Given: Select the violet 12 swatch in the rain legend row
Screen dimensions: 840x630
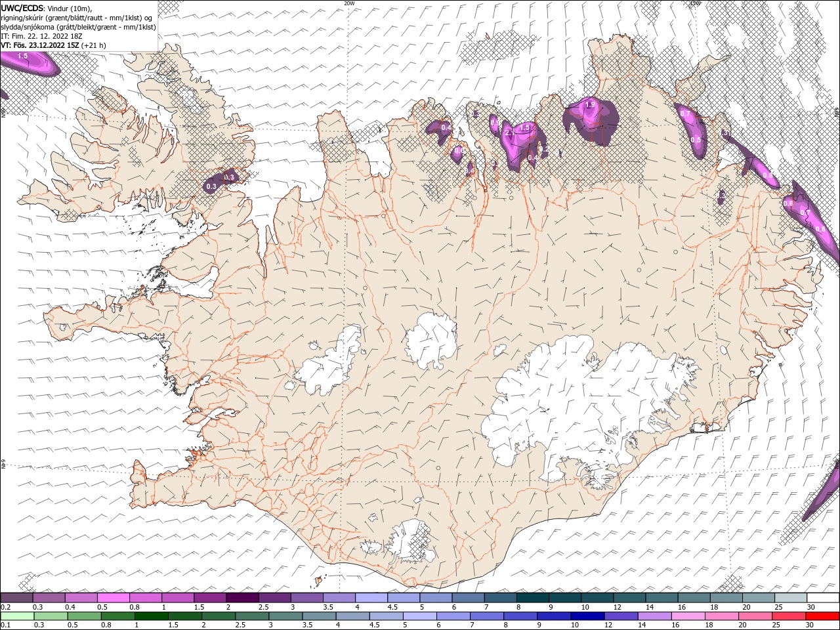Looking at the screenshot, I should (x=620, y=616).
